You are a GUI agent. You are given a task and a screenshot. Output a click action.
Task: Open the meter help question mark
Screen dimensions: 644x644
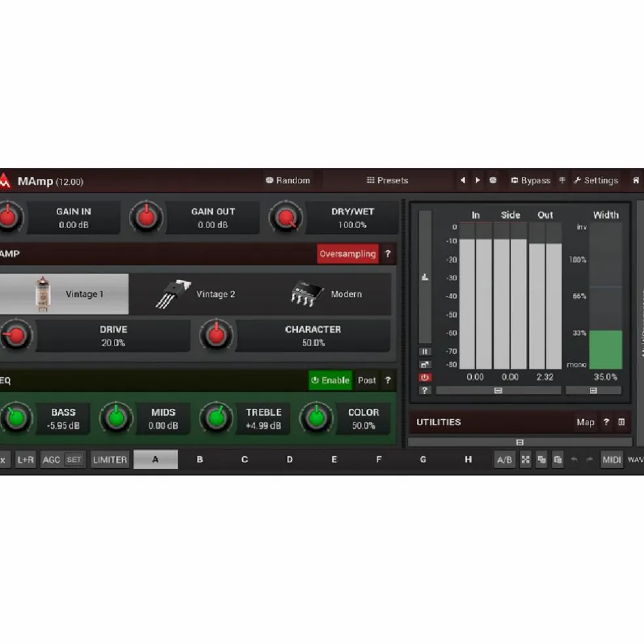(425, 390)
